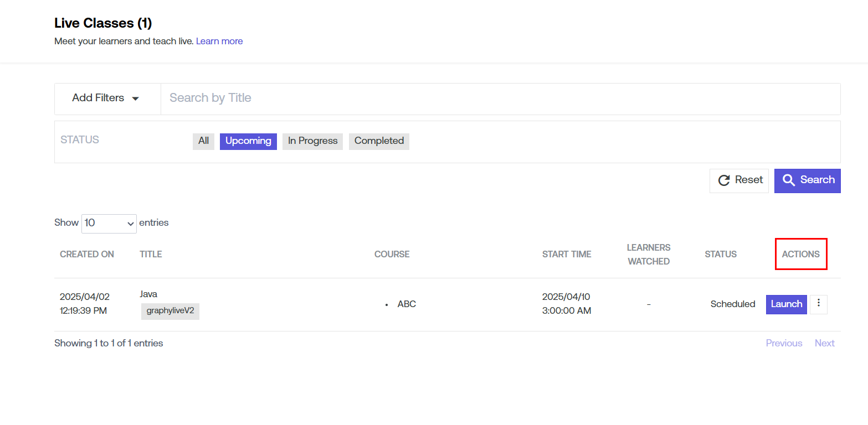Filter classes by Completed status
868x425 pixels.
379,141
